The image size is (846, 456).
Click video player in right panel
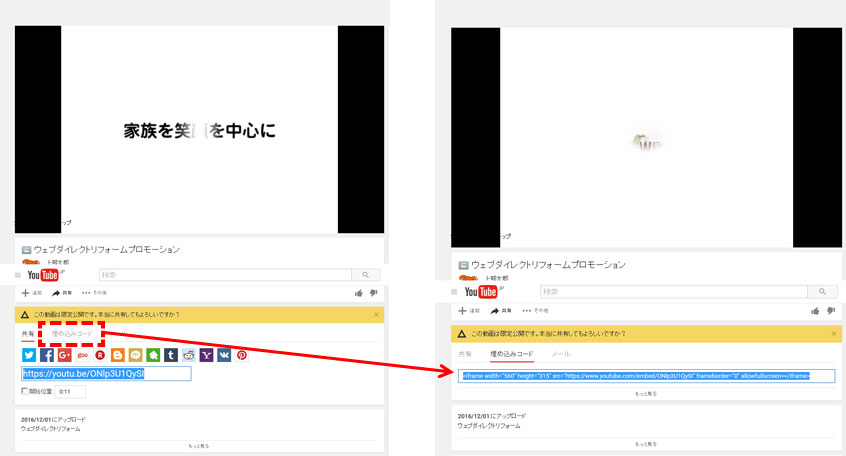coord(646,138)
